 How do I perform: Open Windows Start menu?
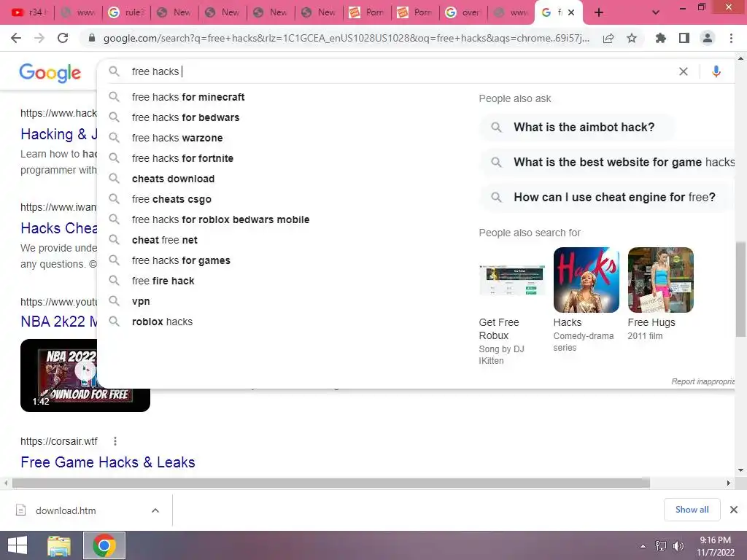click(x=18, y=545)
